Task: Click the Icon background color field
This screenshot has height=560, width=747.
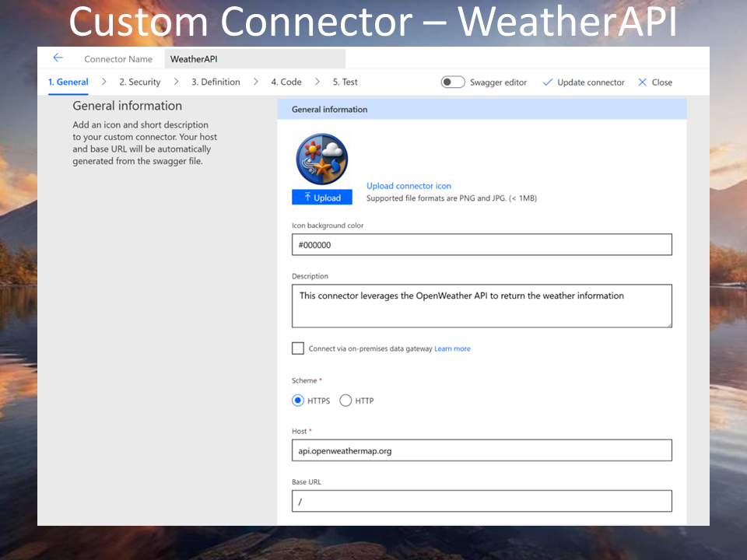Action: coord(482,245)
